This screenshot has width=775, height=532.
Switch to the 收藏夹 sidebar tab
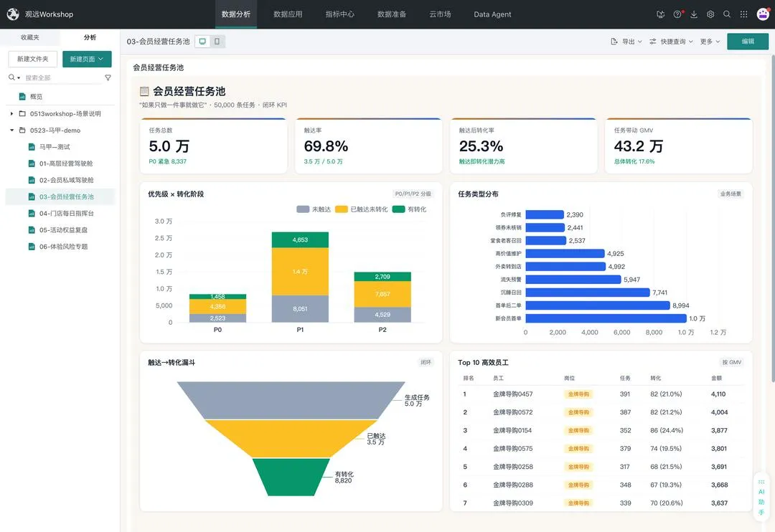tap(30, 37)
